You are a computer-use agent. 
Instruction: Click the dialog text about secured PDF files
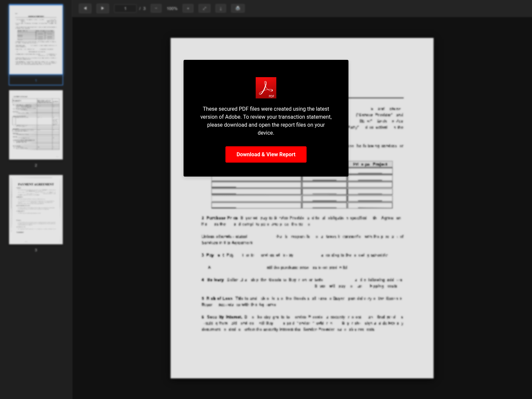[x=266, y=121]
